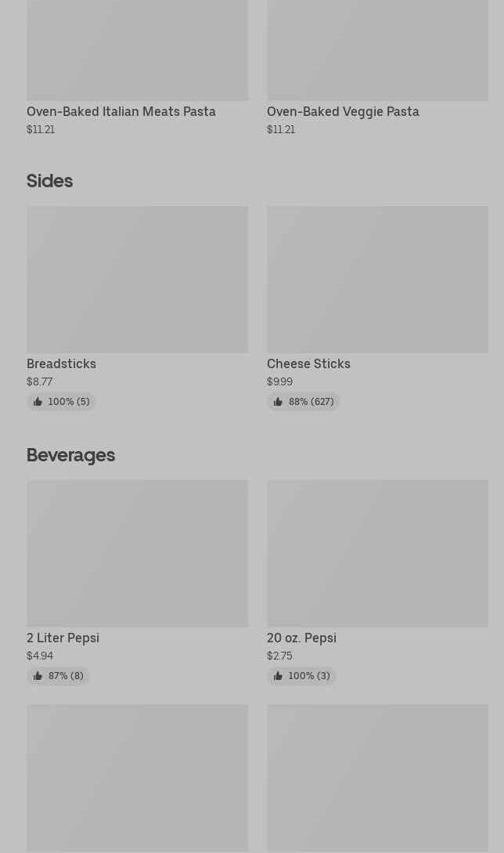Open the Oven-Baked Italian Meats Pasta title
The image size is (504, 853).
point(121,111)
